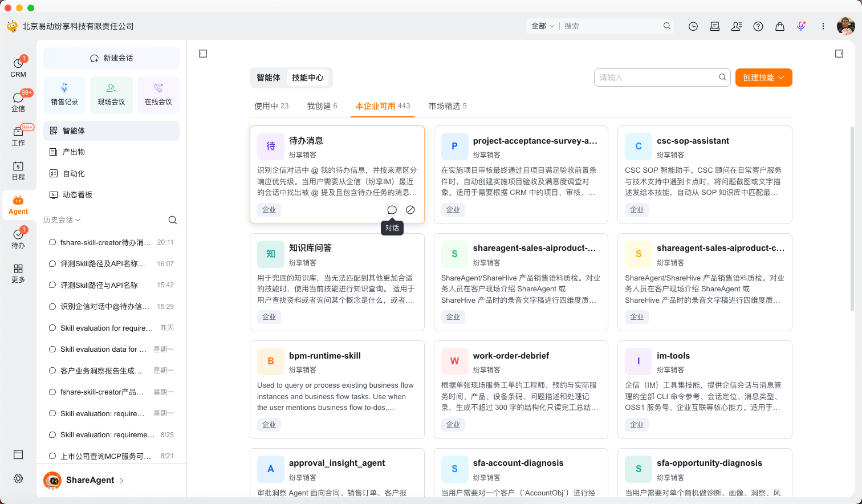Open the help question mark icon

click(758, 26)
